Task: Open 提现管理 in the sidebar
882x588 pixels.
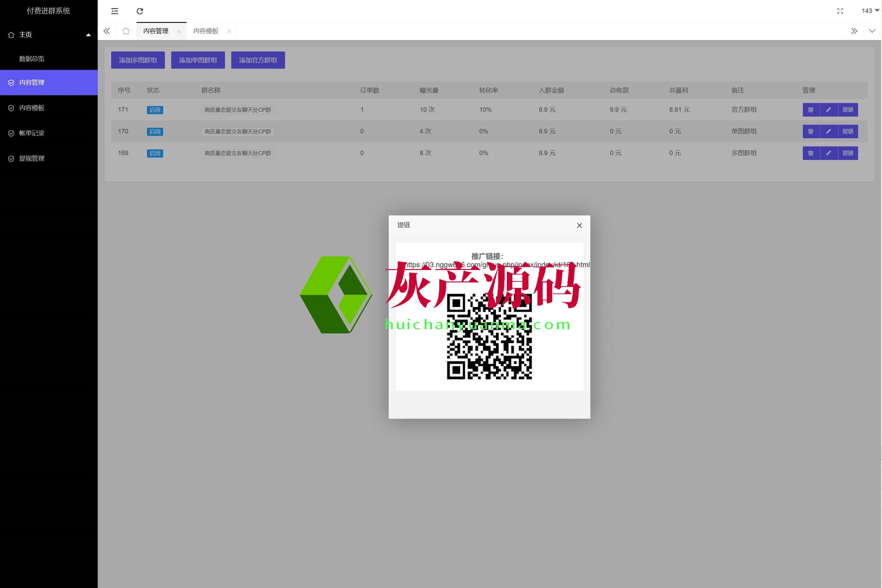Action: [x=32, y=158]
